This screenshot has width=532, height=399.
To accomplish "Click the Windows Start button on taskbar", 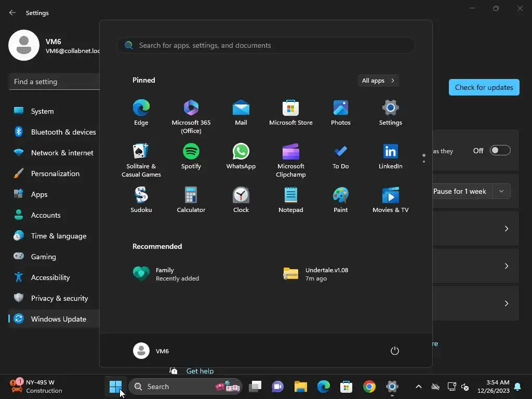I will 115,387.
